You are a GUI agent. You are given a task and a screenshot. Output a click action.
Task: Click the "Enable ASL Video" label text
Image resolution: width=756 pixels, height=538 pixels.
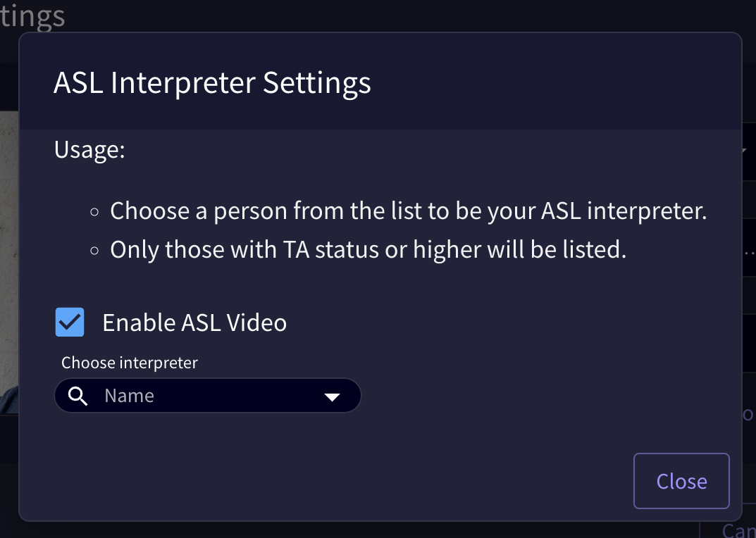(194, 322)
